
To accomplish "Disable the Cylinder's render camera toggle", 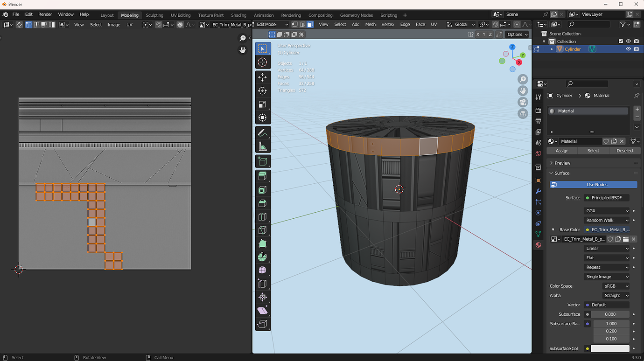I will coord(636,49).
